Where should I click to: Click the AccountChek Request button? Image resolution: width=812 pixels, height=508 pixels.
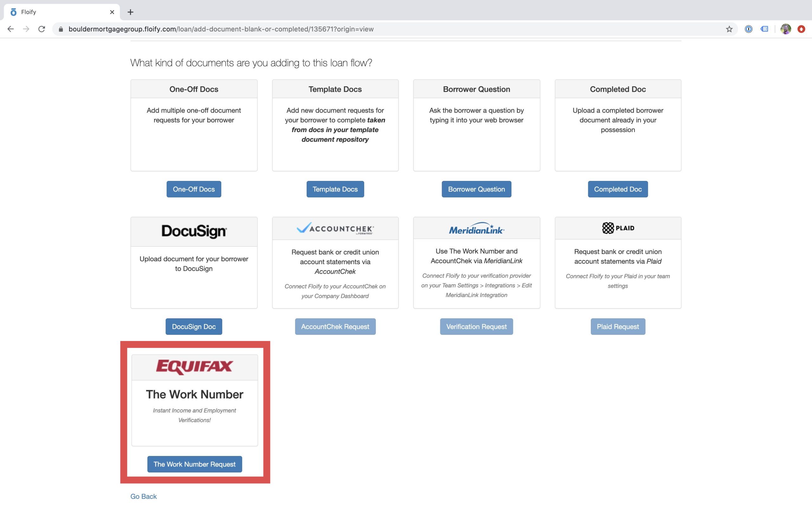335,327
